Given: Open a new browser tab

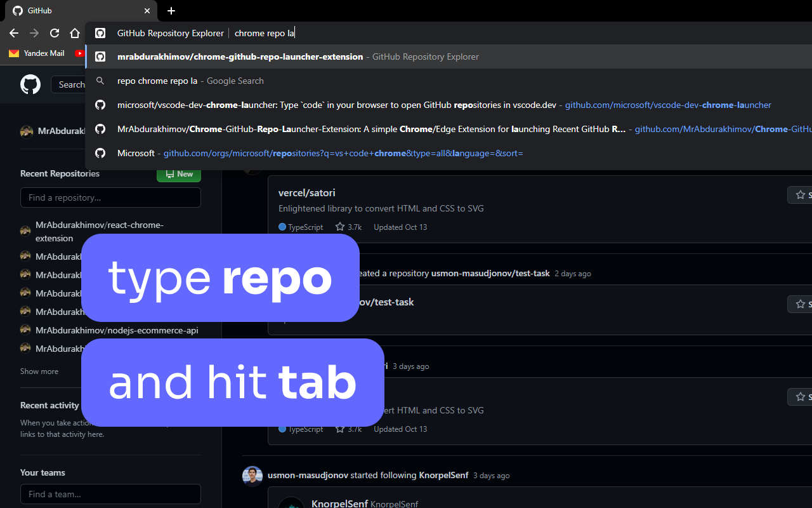Looking at the screenshot, I should coord(171,11).
